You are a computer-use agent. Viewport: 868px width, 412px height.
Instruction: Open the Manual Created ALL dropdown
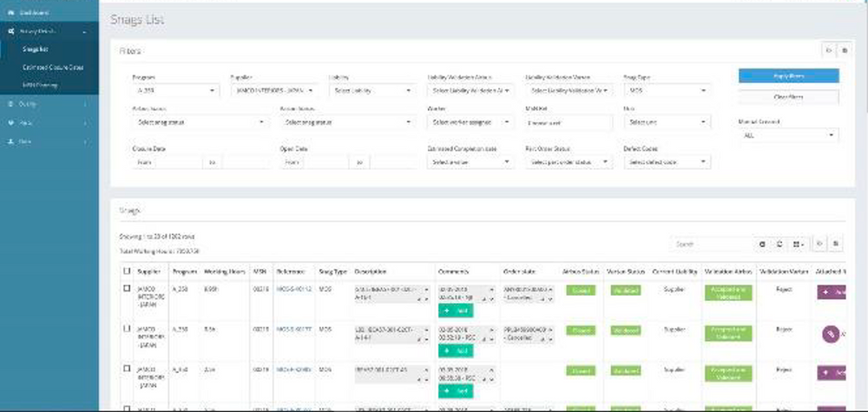pos(788,135)
